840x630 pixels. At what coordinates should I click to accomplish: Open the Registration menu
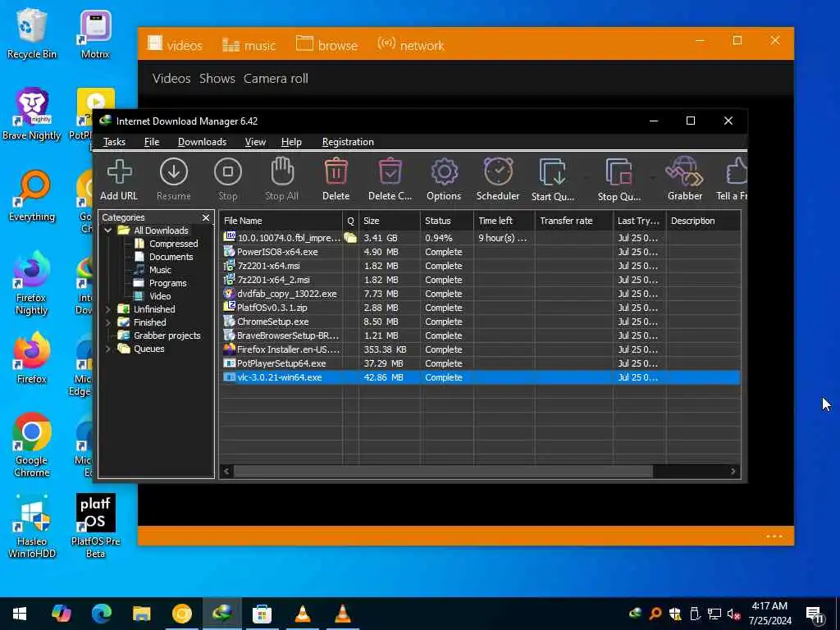tap(348, 142)
